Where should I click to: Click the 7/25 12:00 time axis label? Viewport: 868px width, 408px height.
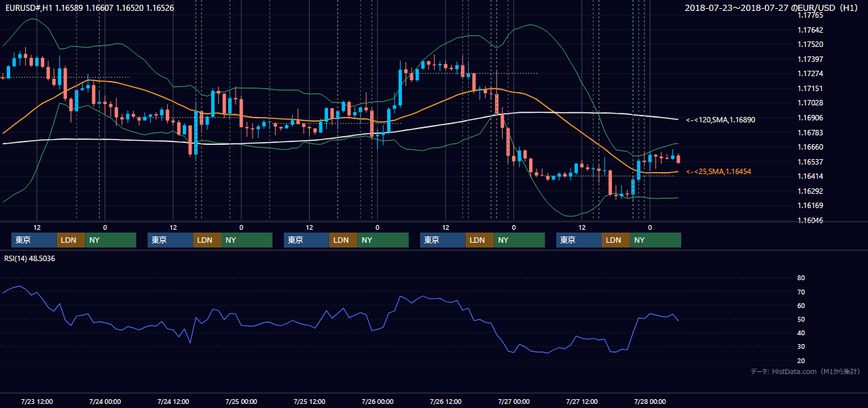310,401
